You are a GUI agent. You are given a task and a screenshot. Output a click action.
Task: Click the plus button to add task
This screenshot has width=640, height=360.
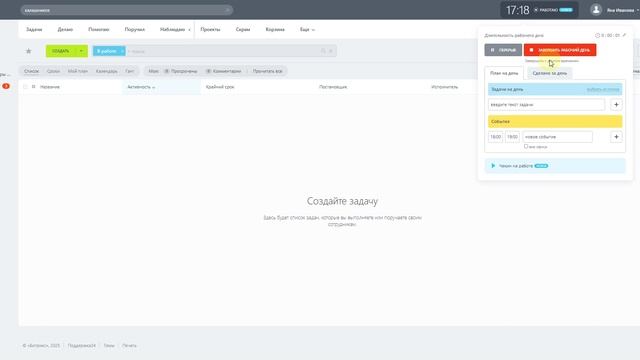tap(616, 104)
